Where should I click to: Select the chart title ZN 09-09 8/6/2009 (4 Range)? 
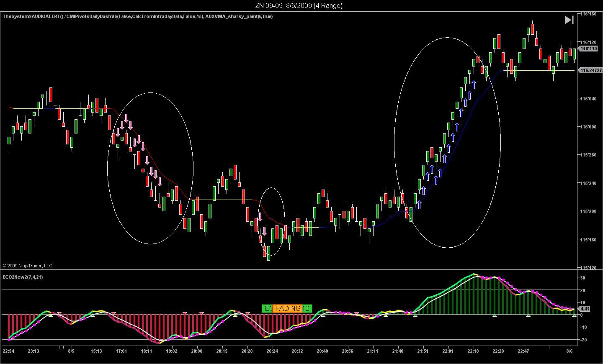[x=299, y=5]
